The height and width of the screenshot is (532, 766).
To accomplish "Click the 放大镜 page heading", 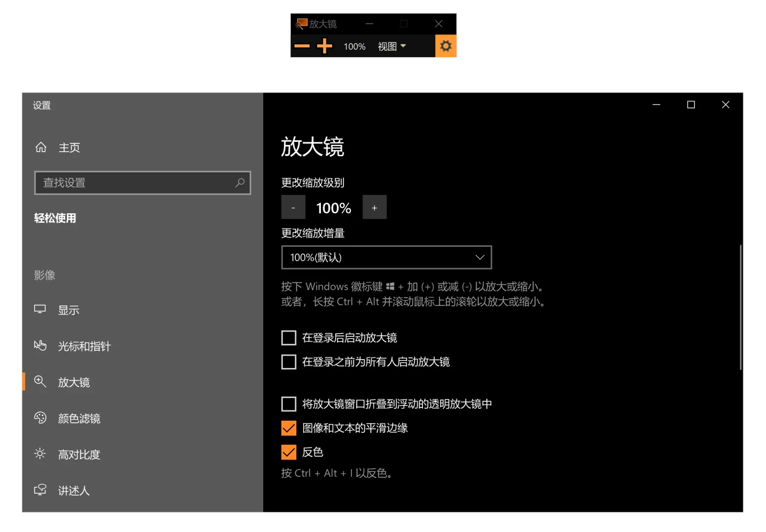I will tap(313, 147).
